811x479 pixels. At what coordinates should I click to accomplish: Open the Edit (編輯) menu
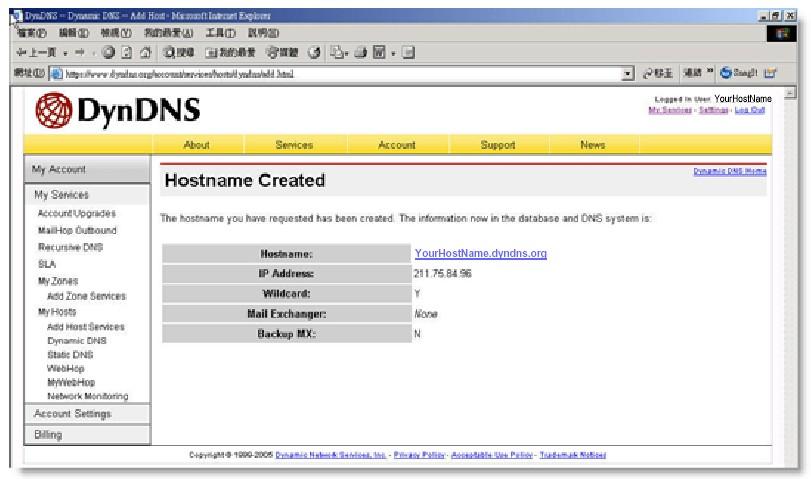(x=73, y=33)
